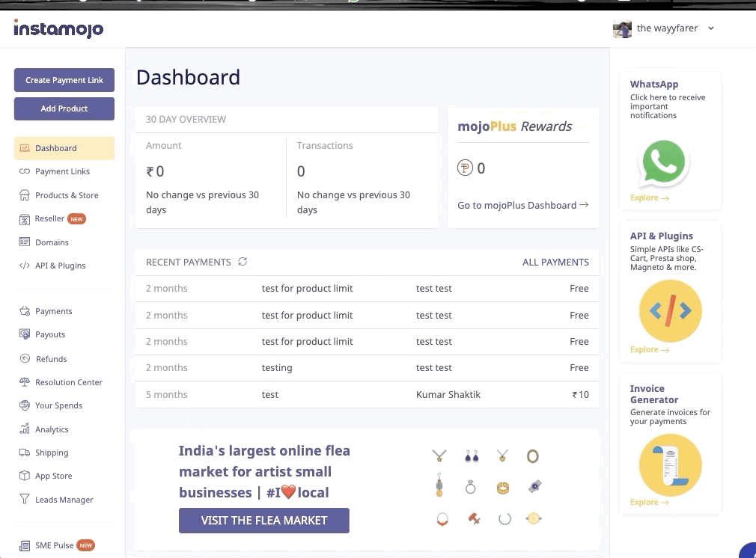Open Payment Links in the sidebar
Screen dimensions: 756x558
pyautogui.click(x=64, y=171)
